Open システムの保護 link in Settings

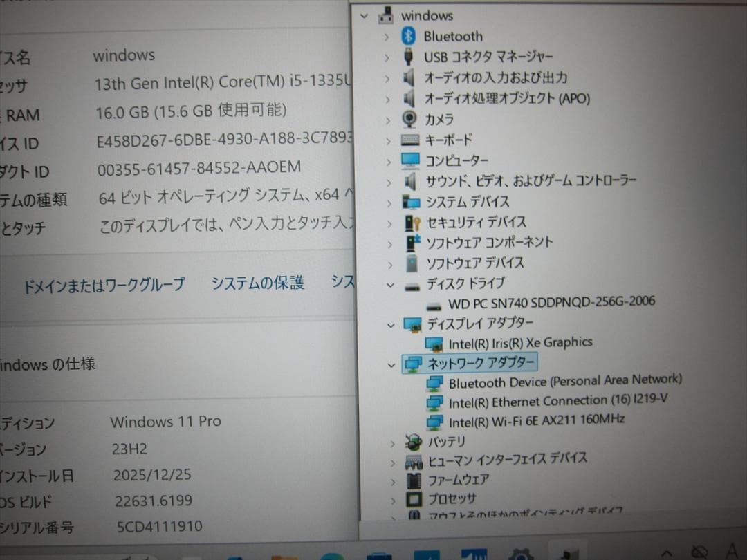tap(258, 283)
